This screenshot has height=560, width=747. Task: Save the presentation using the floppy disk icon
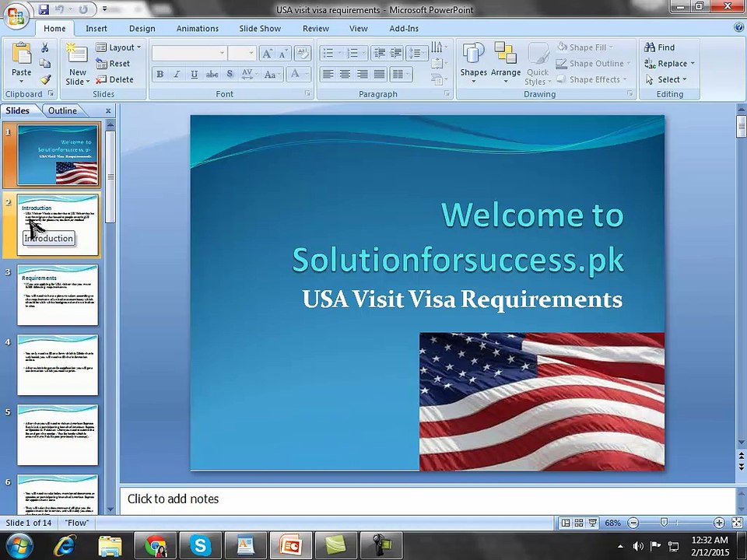44,9
